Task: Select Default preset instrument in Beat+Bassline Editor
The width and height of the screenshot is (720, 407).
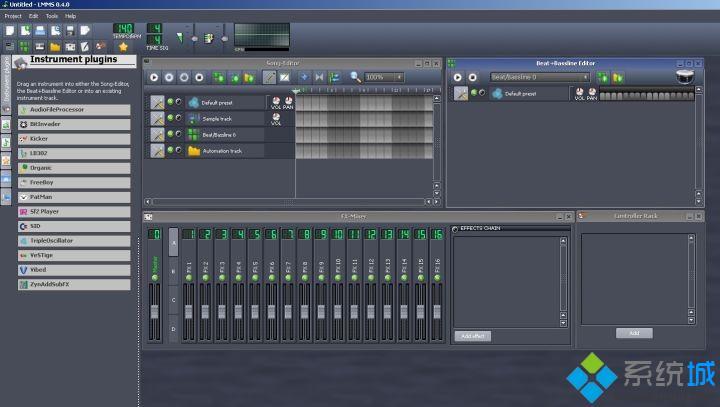Action: point(529,94)
